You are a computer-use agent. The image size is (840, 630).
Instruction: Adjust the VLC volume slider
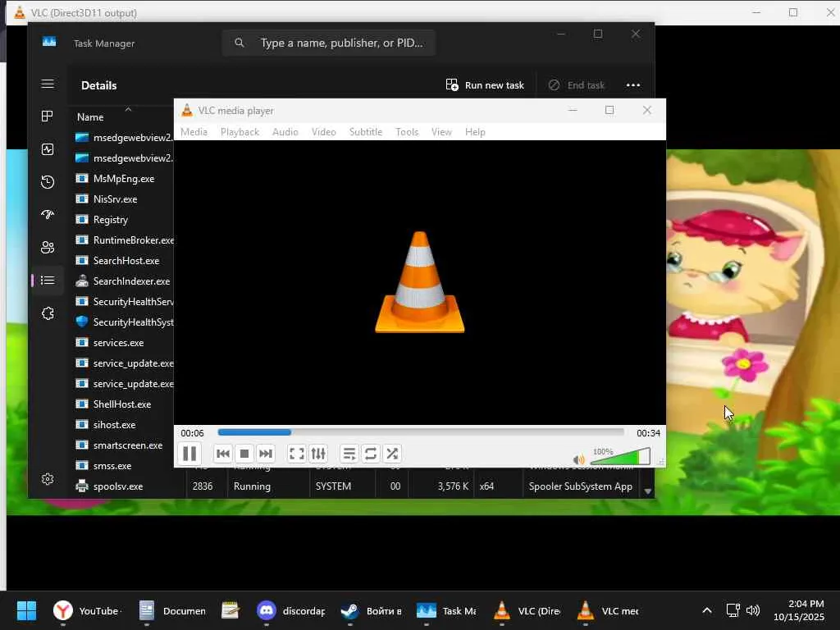(620, 456)
